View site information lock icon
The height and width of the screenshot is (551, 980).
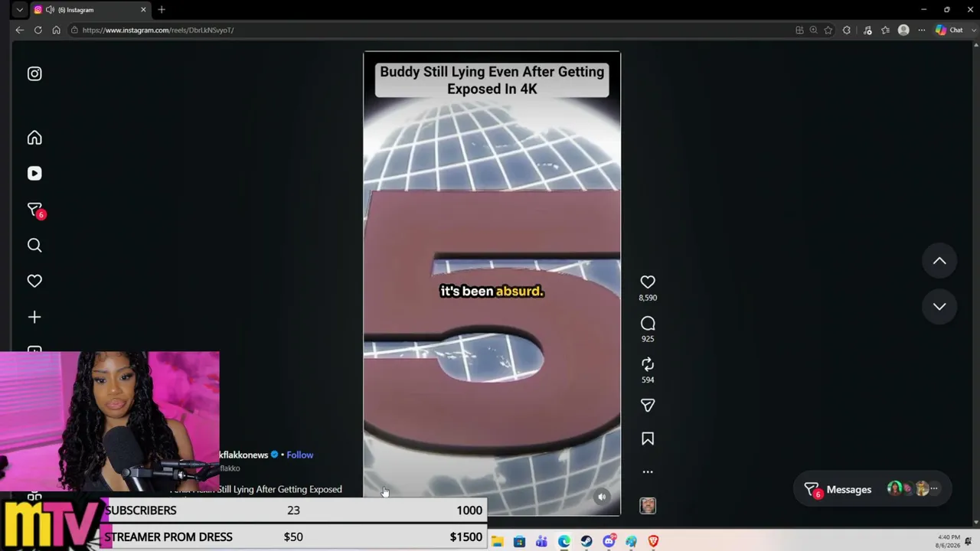[x=74, y=30]
